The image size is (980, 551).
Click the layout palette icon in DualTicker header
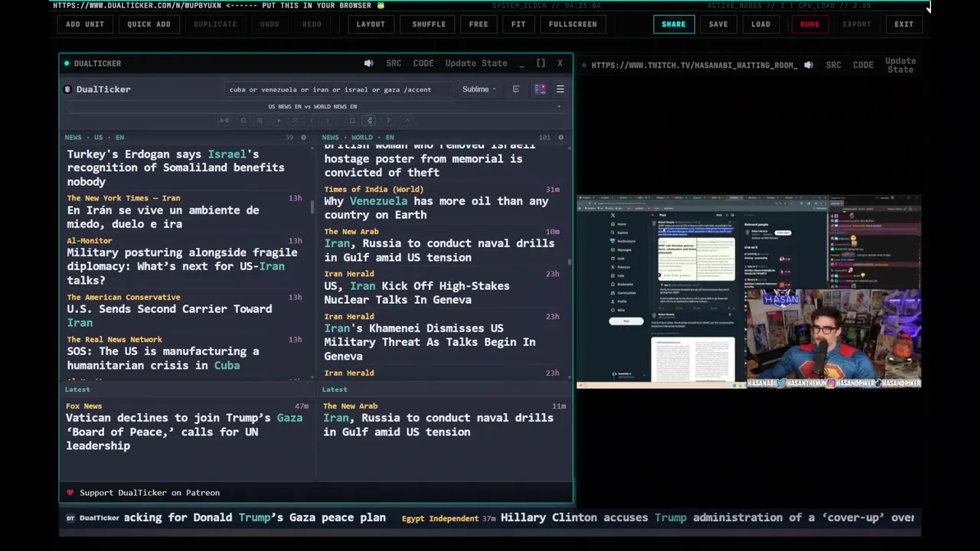(540, 90)
